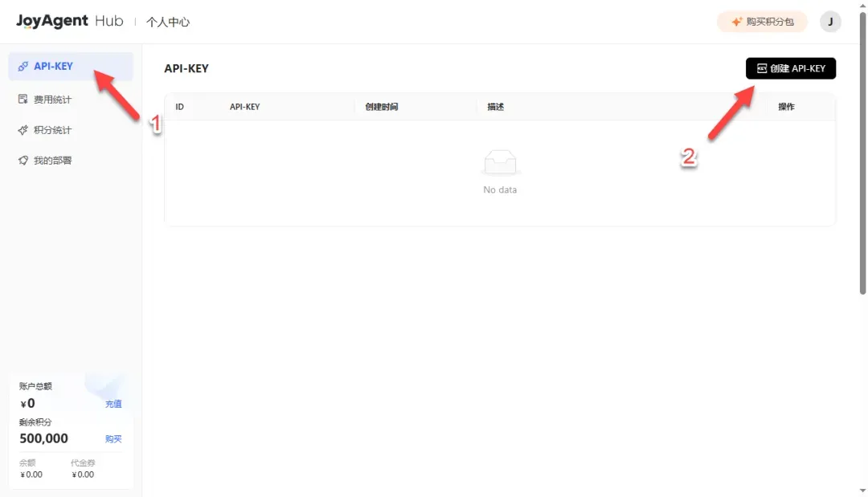This screenshot has width=868, height=497.
Task: Open the API-KEY sidebar menu item
Action: click(71, 67)
